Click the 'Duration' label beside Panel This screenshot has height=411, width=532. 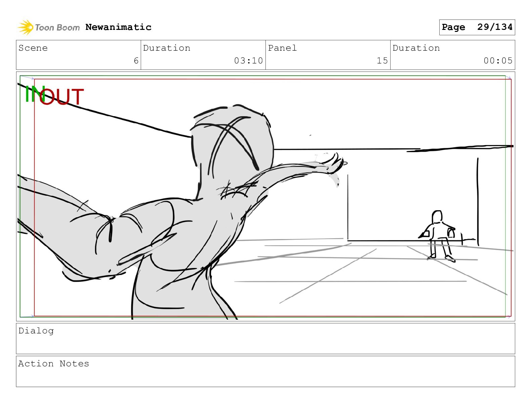click(416, 48)
